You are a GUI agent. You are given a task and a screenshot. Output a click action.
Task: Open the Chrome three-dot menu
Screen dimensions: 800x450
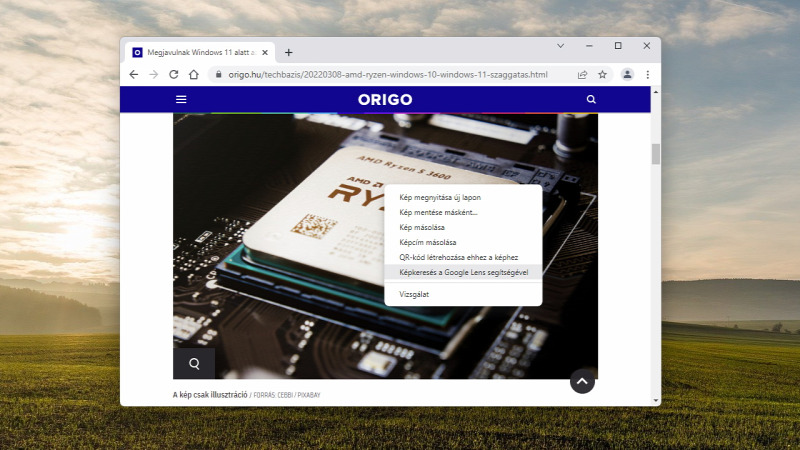tap(647, 74)
